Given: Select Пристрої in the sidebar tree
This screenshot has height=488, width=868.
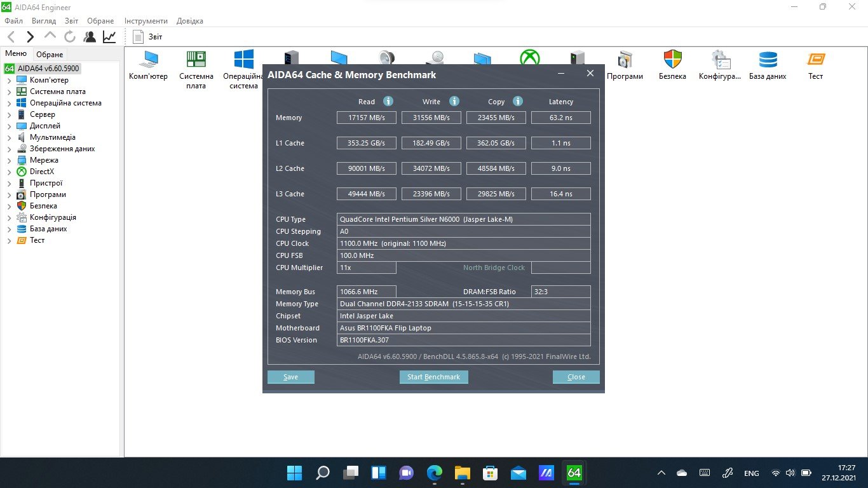Looking at the screenshot, I should 46,183.
